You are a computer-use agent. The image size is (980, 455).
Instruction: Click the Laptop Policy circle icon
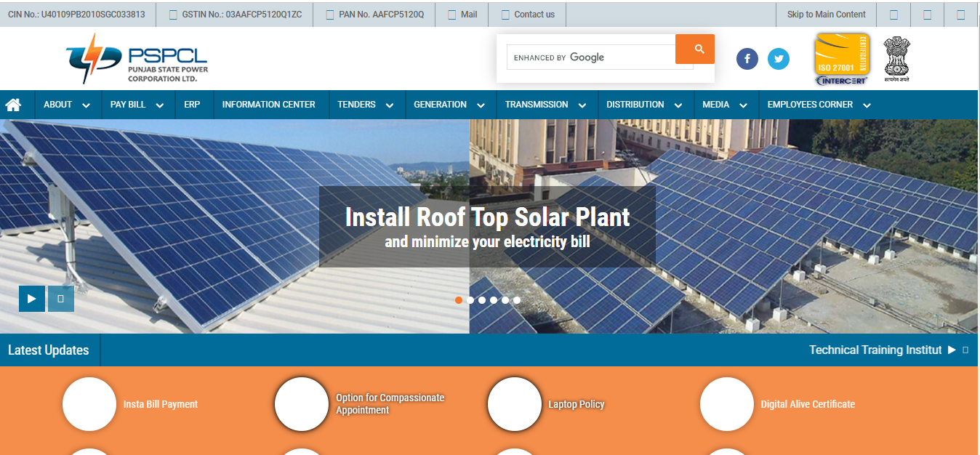pyautogui.click(x=514, y=404)
